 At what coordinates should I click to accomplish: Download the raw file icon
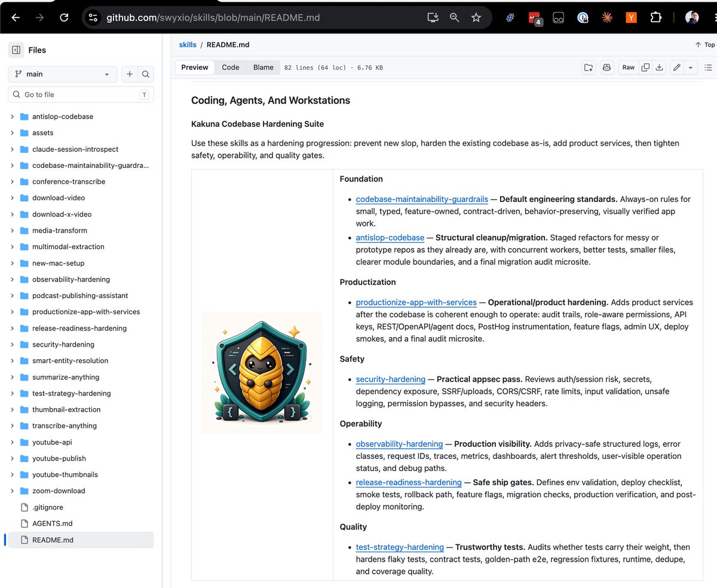(660, 68)
